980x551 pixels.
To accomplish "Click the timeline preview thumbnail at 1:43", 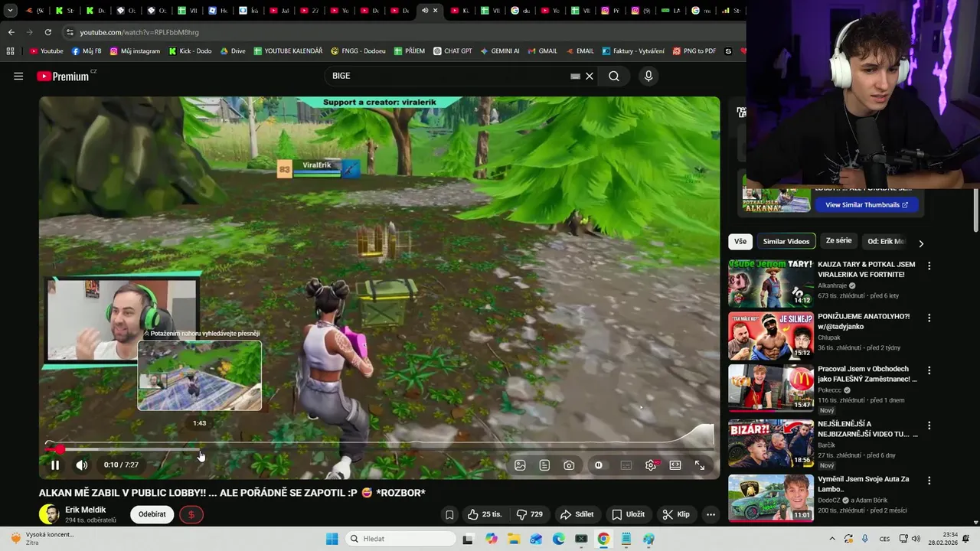I will pos(200,375).
